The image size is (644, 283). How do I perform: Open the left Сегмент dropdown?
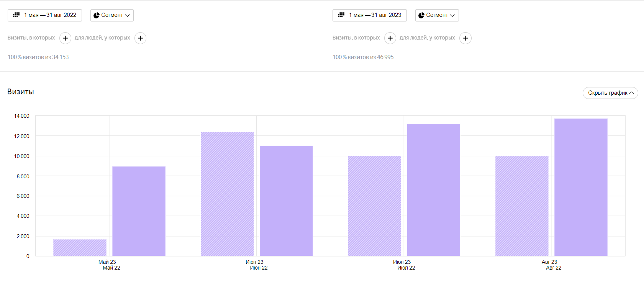112,15
